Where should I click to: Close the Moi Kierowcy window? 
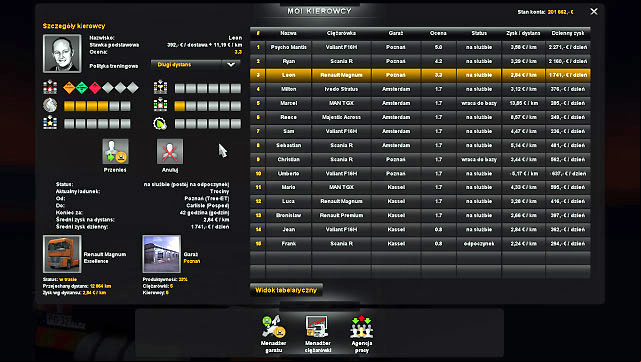[x=594, y=11]
